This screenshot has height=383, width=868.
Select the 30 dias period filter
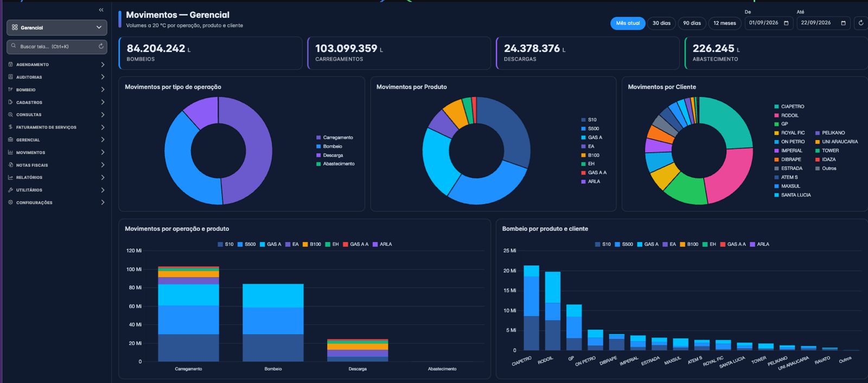click(x=661, y=23)
